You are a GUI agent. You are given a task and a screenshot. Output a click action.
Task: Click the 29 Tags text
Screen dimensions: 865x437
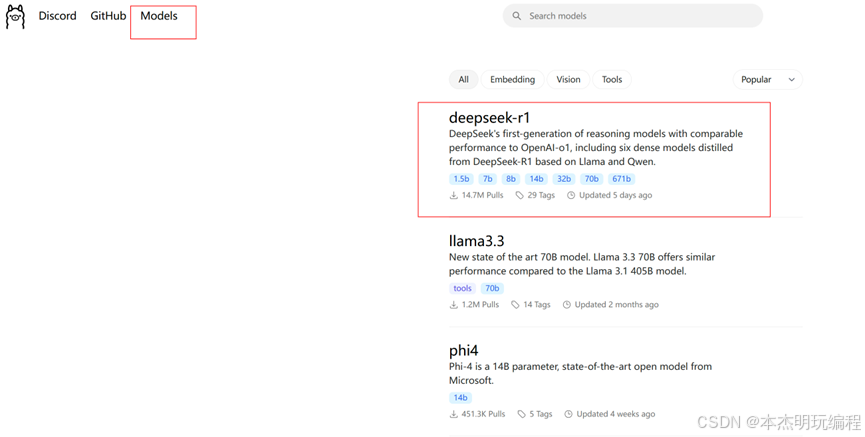point(541,195)
